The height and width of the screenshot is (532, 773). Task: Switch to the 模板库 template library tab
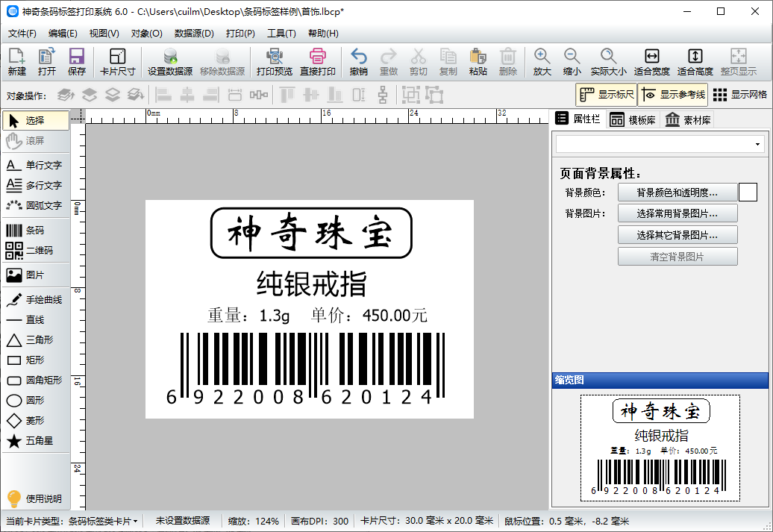633,120
